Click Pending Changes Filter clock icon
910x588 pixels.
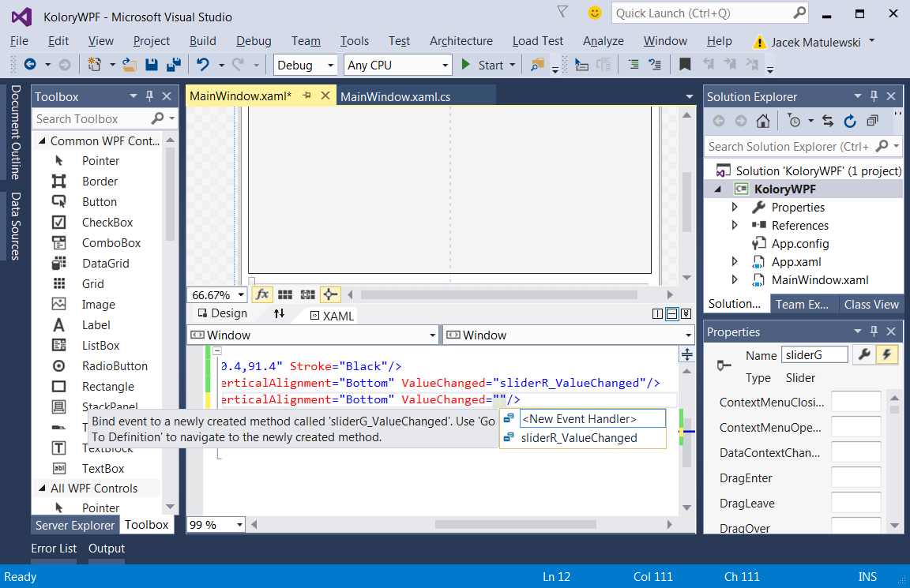(x=794, y=121)
